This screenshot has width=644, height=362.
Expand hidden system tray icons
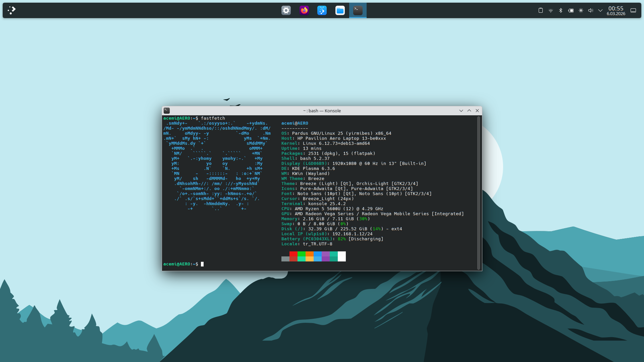click(600, 10)
